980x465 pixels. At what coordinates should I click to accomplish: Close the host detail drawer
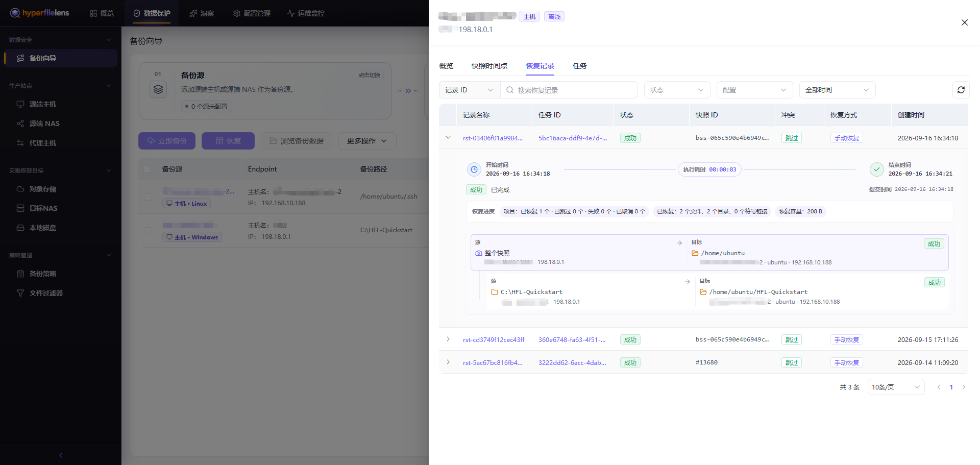pos(965,22)
